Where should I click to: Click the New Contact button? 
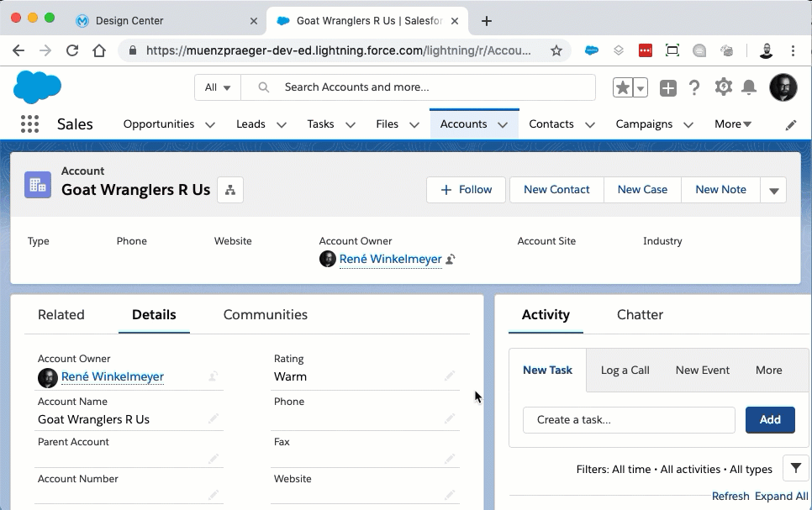point(556,190)
